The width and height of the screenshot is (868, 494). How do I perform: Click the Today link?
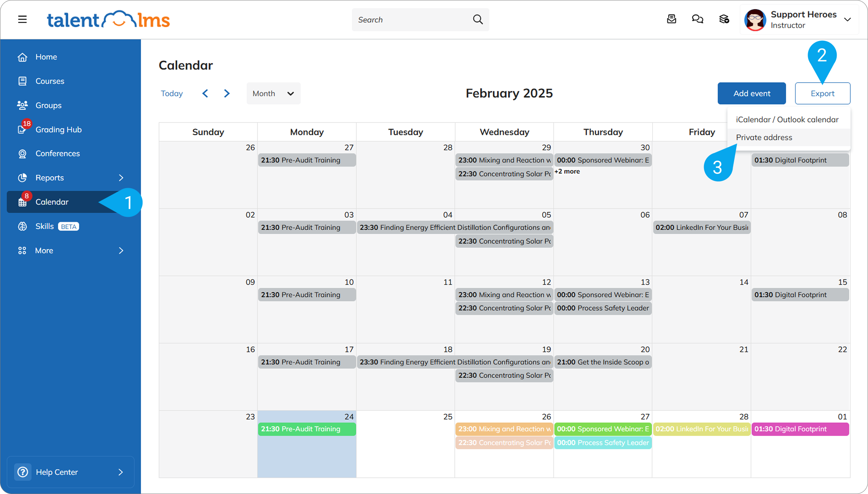pyautogui.click(x=172, y=94)
